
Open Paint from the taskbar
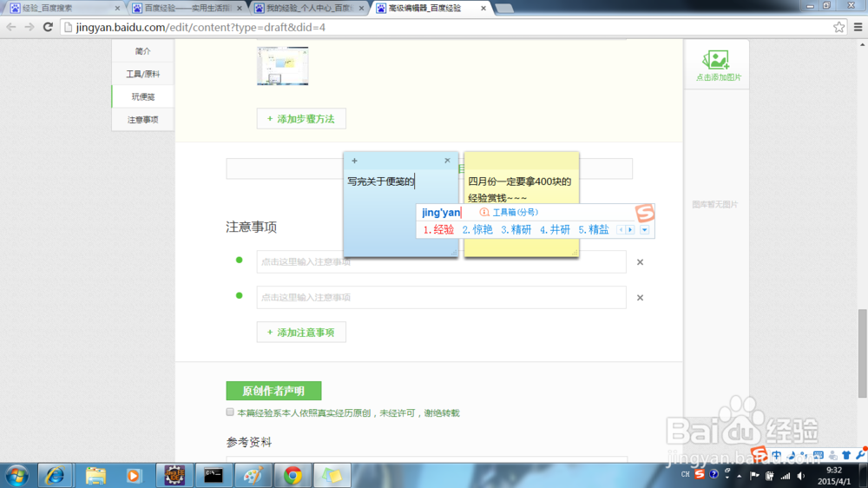(253, 476)
